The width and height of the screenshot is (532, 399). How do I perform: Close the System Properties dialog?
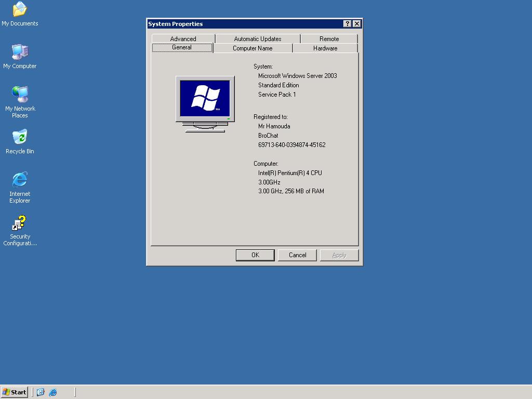pyautogui.click(x=356, y=24)
